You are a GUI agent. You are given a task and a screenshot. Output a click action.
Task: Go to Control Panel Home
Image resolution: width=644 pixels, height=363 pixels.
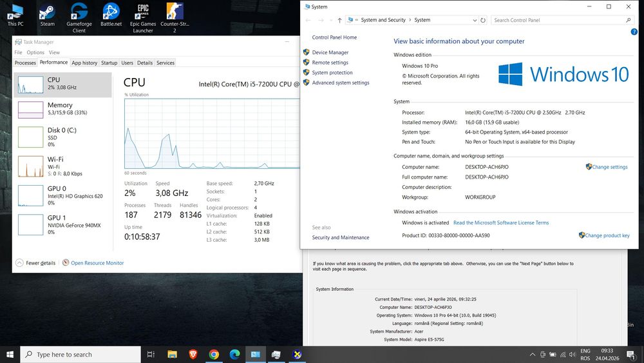(x=334, y=37)
